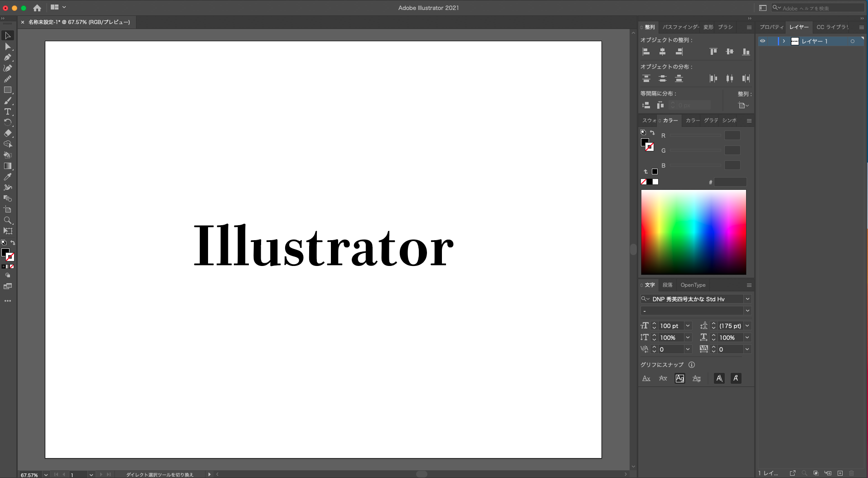Click vertical distribute spacing icon
The width and height of the screenshot is (868, 478).
tap(646, 105)
